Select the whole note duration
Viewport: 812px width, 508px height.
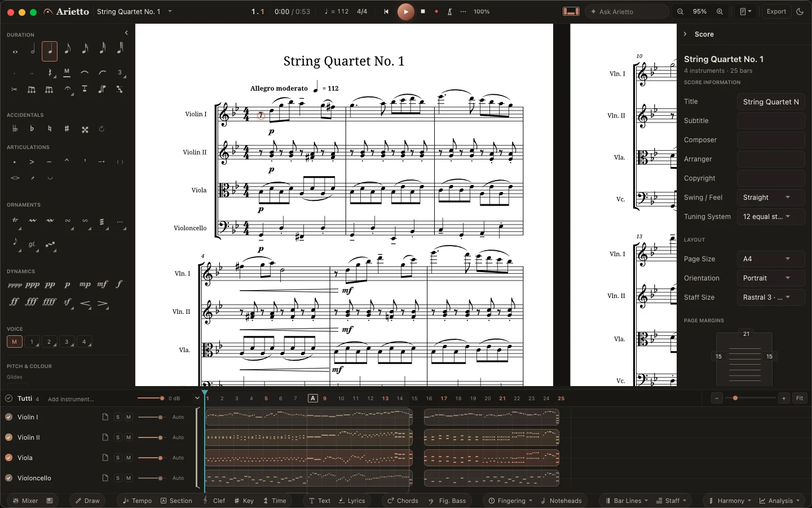point(15,51)
